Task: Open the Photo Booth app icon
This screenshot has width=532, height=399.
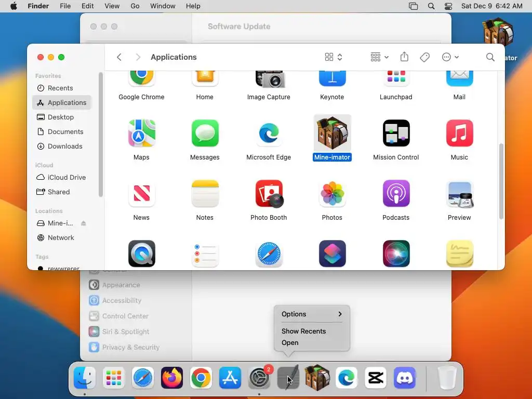Action: 269,193
